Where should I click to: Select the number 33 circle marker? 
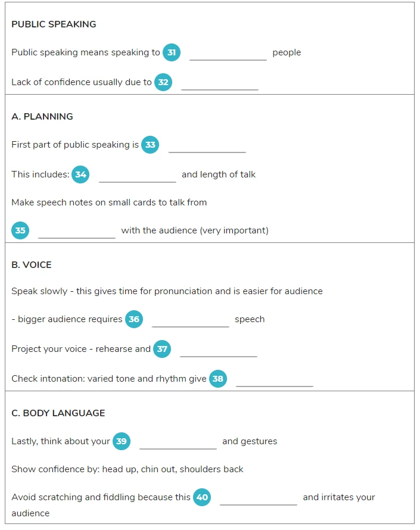pyautogui.click(x=150, y=145)
